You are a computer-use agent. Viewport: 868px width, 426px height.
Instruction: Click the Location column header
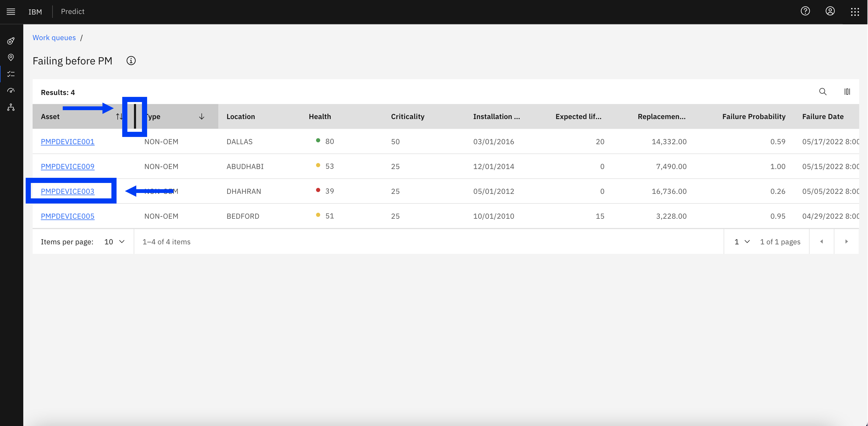(241, 117)
